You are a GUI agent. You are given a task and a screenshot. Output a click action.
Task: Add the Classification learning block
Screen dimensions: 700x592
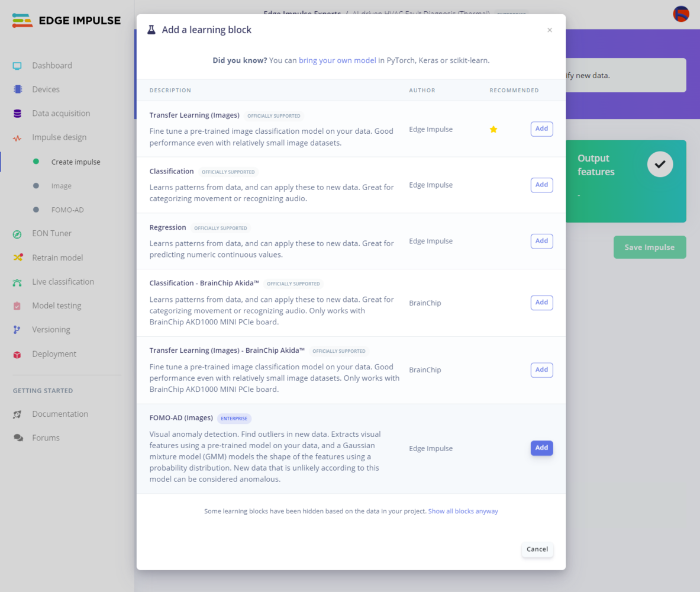[541, 185]
